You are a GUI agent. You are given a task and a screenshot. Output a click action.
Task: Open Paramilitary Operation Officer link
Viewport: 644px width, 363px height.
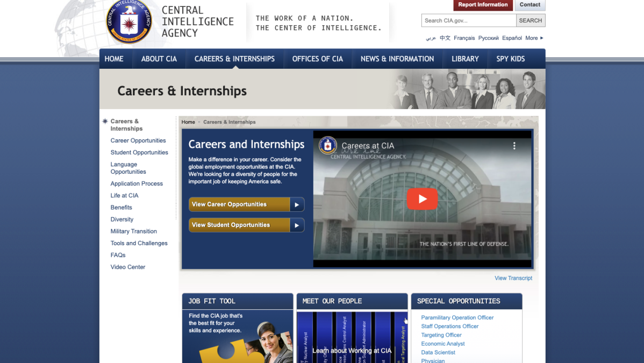pyautogui.click(x=457, y=318)
